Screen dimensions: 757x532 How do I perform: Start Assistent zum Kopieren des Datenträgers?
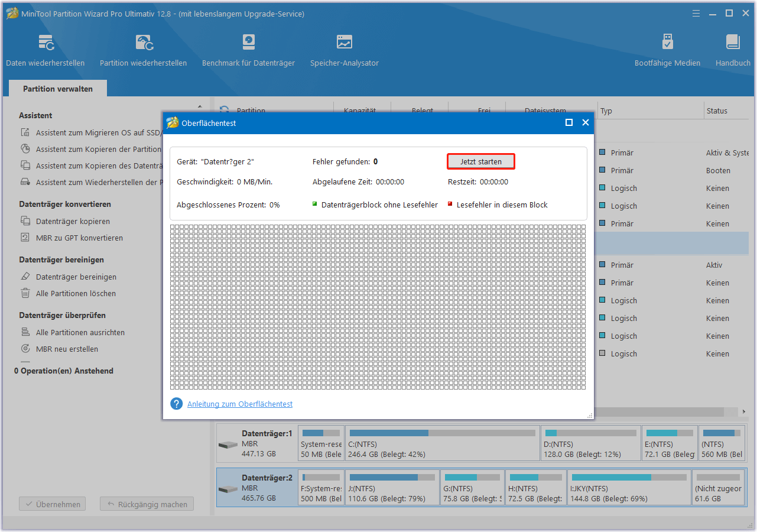(x=92, y=166)
